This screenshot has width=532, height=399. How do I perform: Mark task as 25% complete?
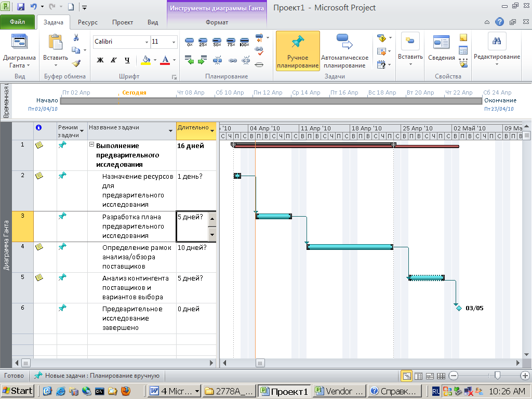(203, 42)
